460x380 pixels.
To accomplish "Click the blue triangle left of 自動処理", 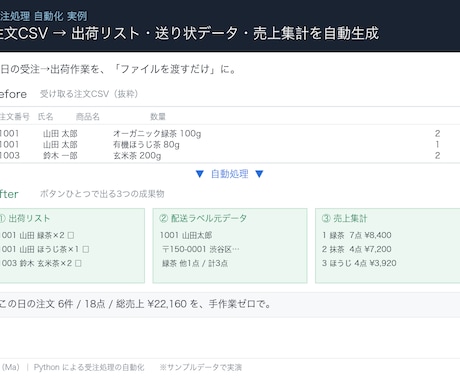I will (x=200, y=174).
